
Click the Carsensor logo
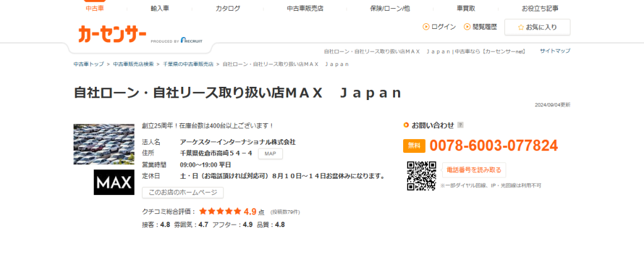(113, 34)
